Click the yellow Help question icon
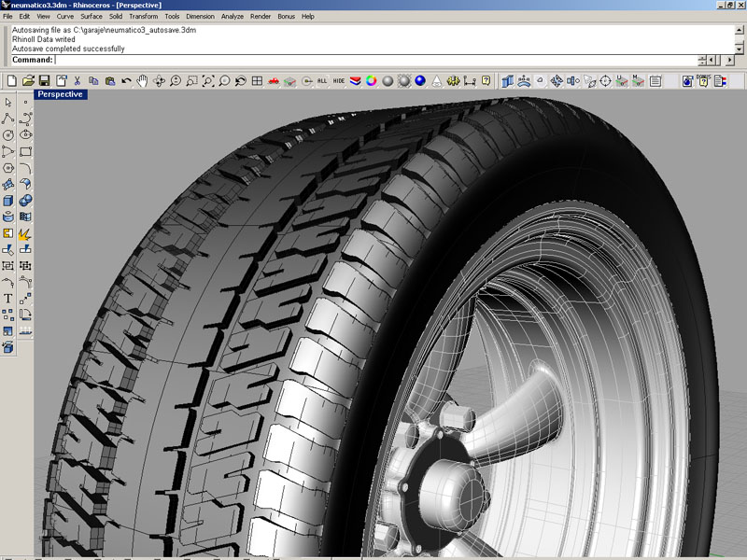This screenshot has width=747, height=560. point(486,81)
